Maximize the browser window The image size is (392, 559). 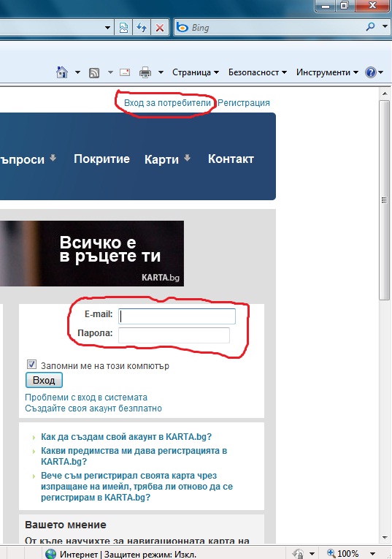[344, 5]
